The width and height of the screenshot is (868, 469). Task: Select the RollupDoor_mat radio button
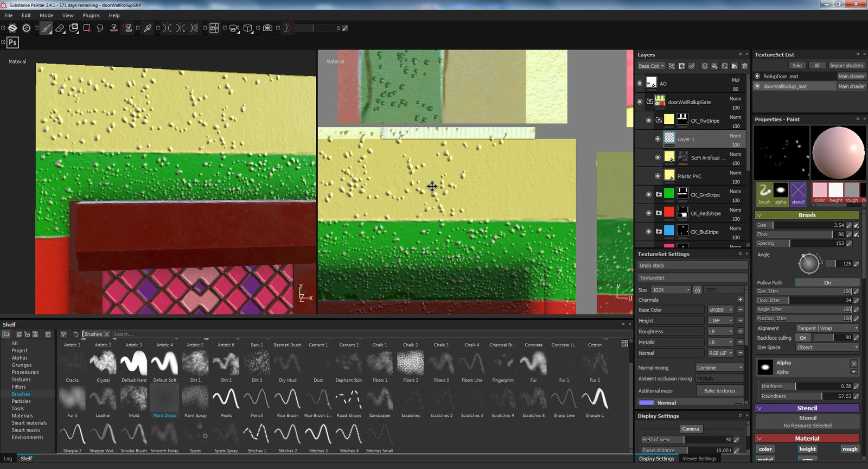click(x=757, y=77)
